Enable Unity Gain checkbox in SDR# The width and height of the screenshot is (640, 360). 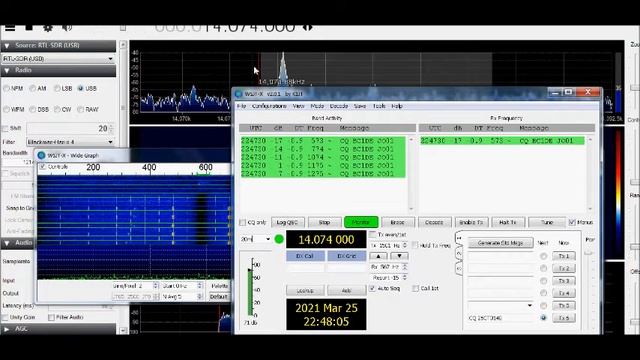[5, 317]
